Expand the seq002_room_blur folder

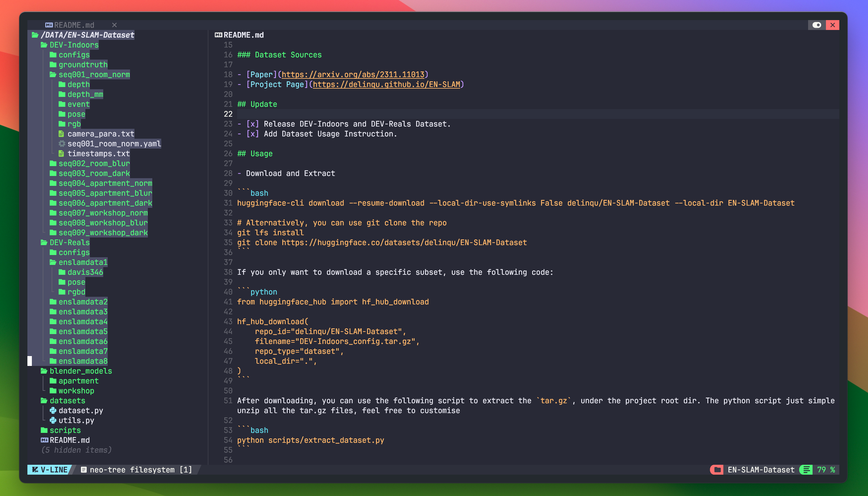[x=94, y=164]
